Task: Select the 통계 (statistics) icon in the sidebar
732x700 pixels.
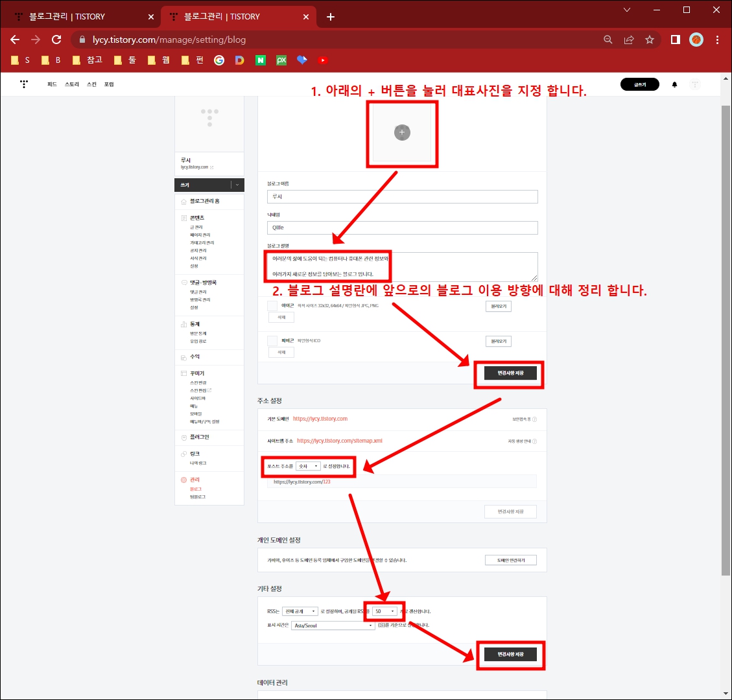Action: tap(185, 324)
